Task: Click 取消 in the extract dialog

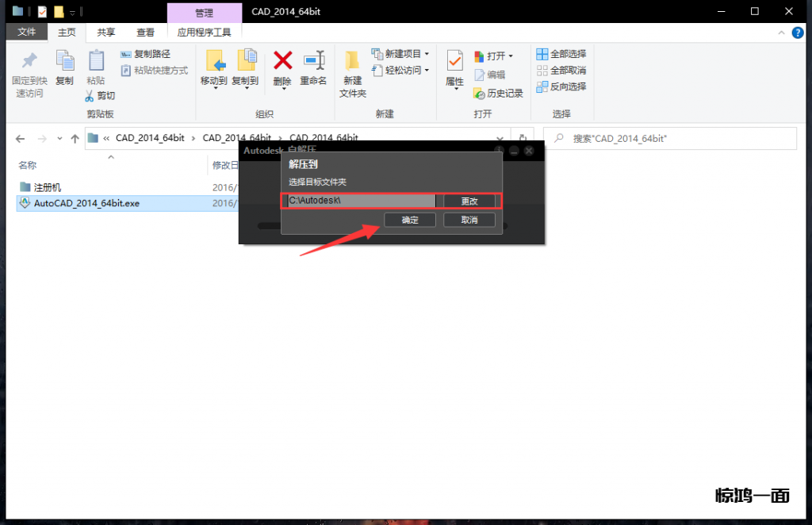Action: pyautogui.click(x=469, y=220)
